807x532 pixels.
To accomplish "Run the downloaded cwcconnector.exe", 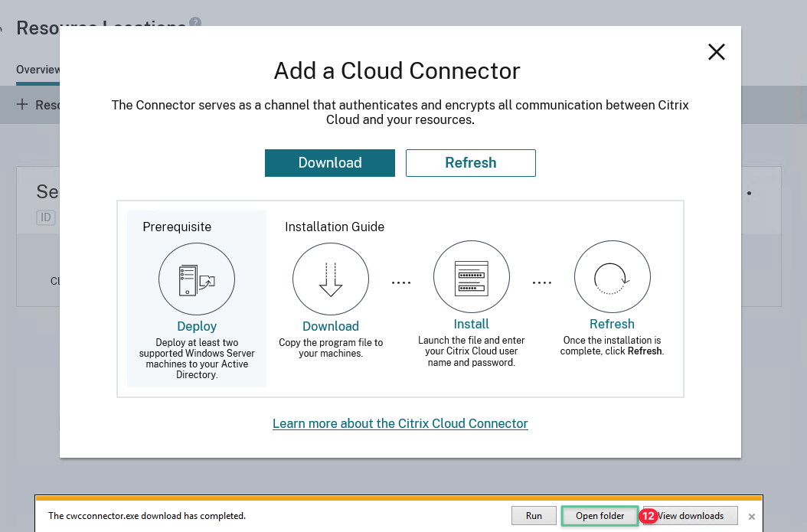I will (534, 515).
